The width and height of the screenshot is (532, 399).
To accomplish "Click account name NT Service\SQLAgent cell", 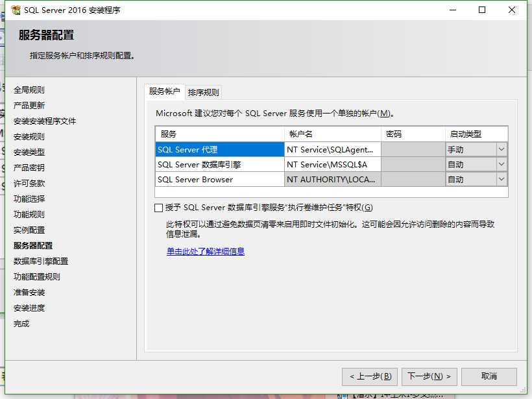I will (332, 149).
